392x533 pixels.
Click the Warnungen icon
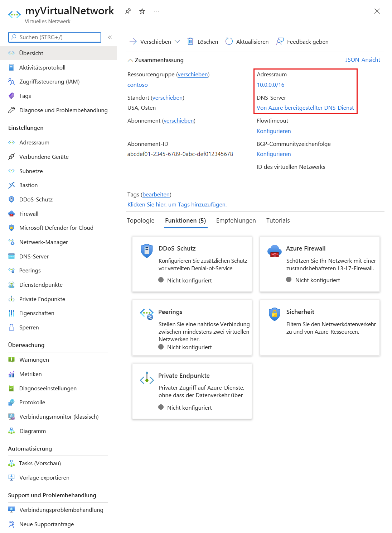click(11, 360)
